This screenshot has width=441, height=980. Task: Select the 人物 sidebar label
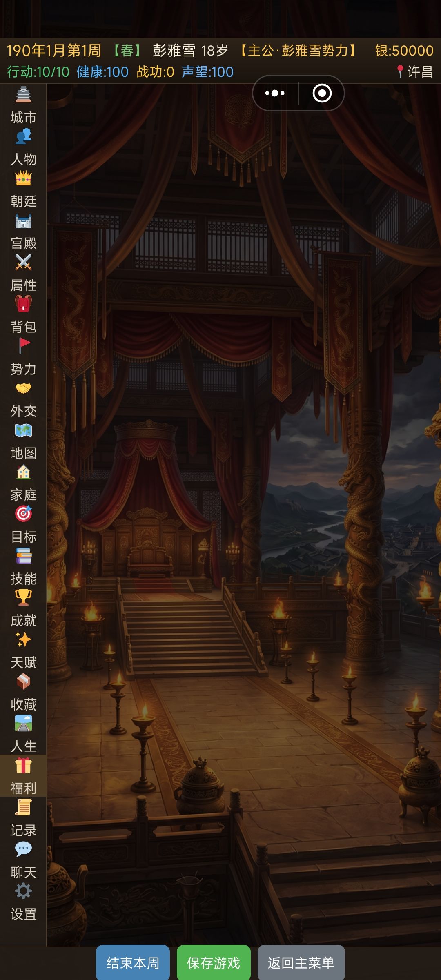click(x=23, y=159)
